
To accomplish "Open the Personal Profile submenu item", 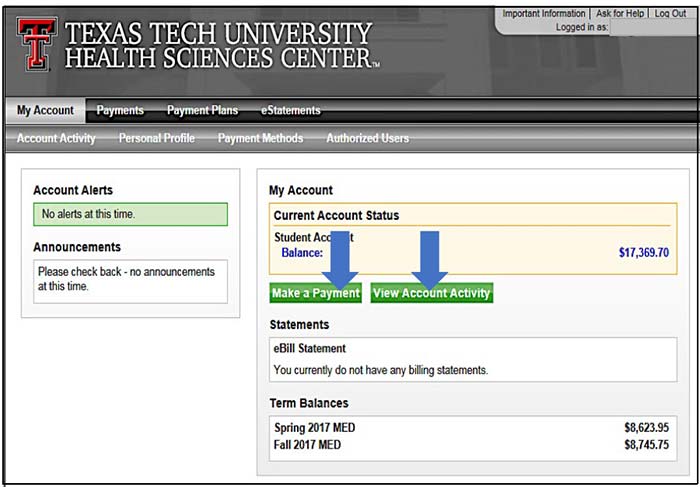I will (157, 138).
